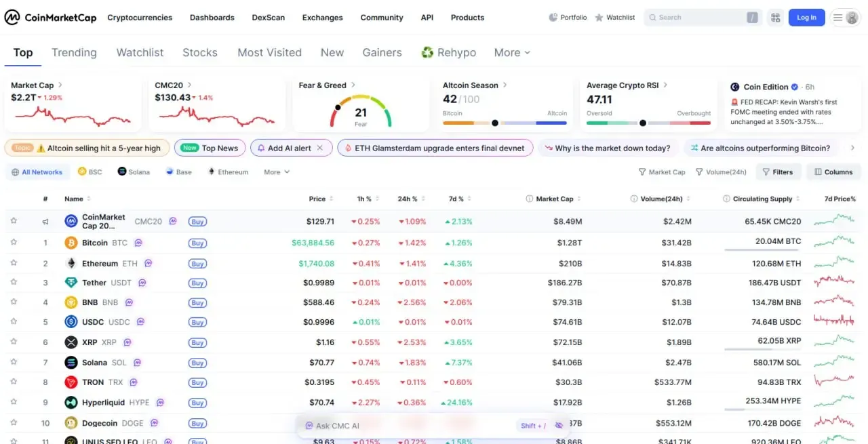Toggle the BNB watchlist star
The width and height of the screenshot is (868, 444).
pyautogui.click(x=14, y=302)
